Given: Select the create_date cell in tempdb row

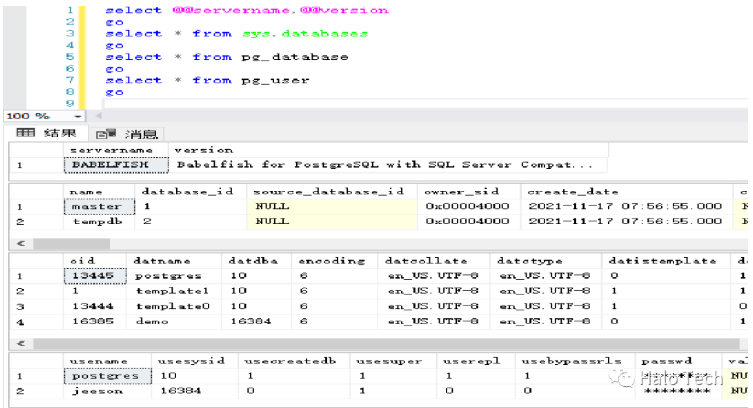Looking at the screenshot, I should click(x=627, y=221).
